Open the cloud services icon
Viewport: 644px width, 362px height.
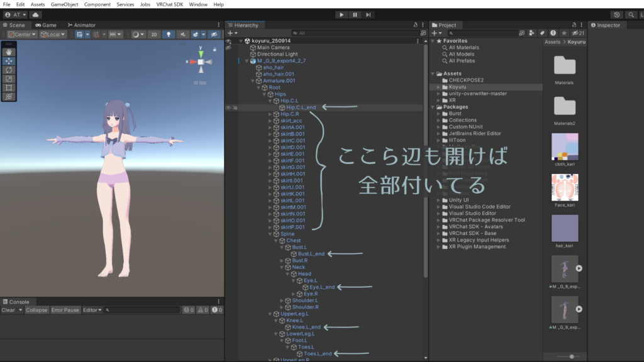coord(35,14)
